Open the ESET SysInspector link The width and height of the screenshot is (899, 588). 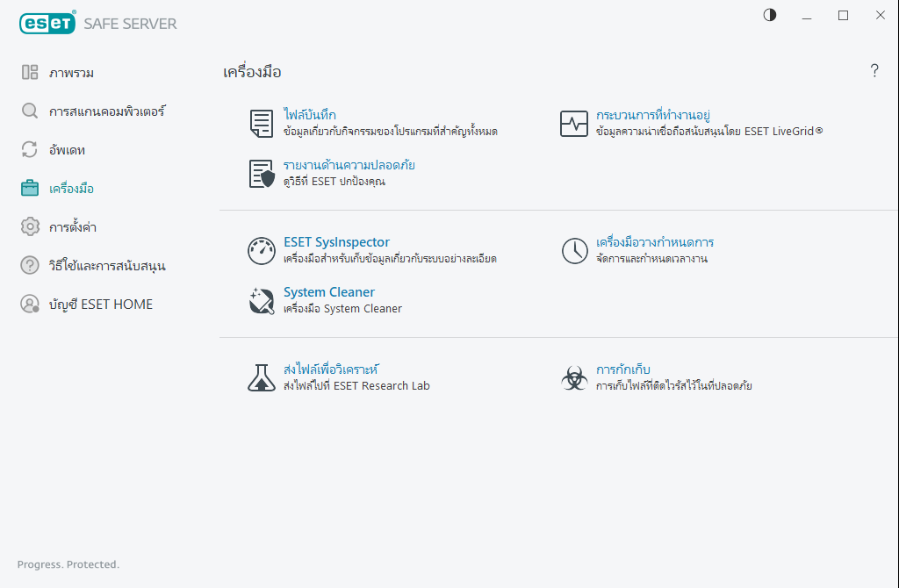click(x=336, y=242)
